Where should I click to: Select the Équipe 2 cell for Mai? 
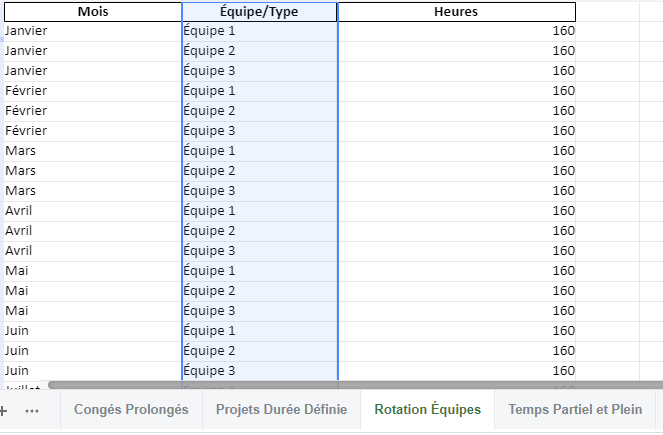[260, 291]
